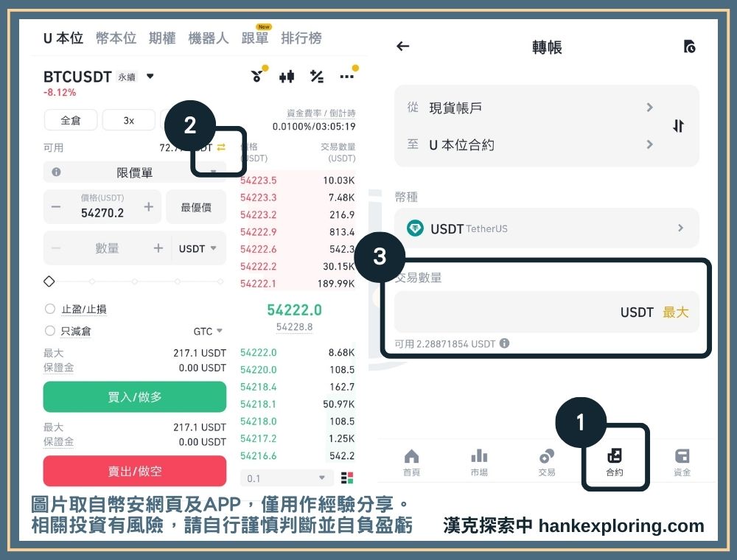The height and width of the screenshot is (560, 737).
Task: Tap the yellow 最大 max link
Action: pyautogui.click(x=675, y=312)
